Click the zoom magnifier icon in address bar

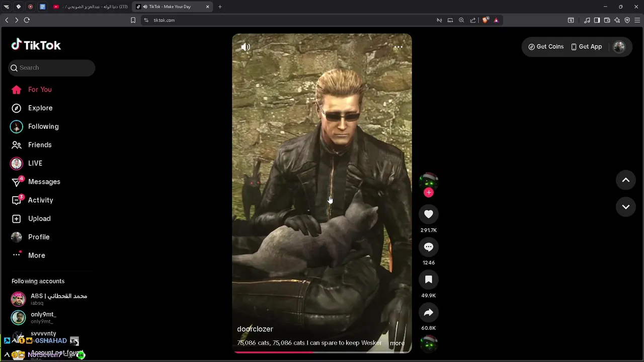(461, 20)
